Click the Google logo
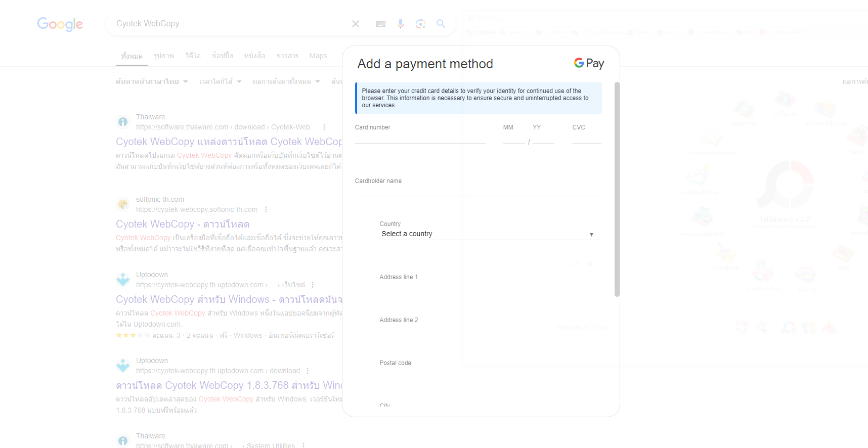The height and width of the screenshot is (448, 868). click(60, 24)
